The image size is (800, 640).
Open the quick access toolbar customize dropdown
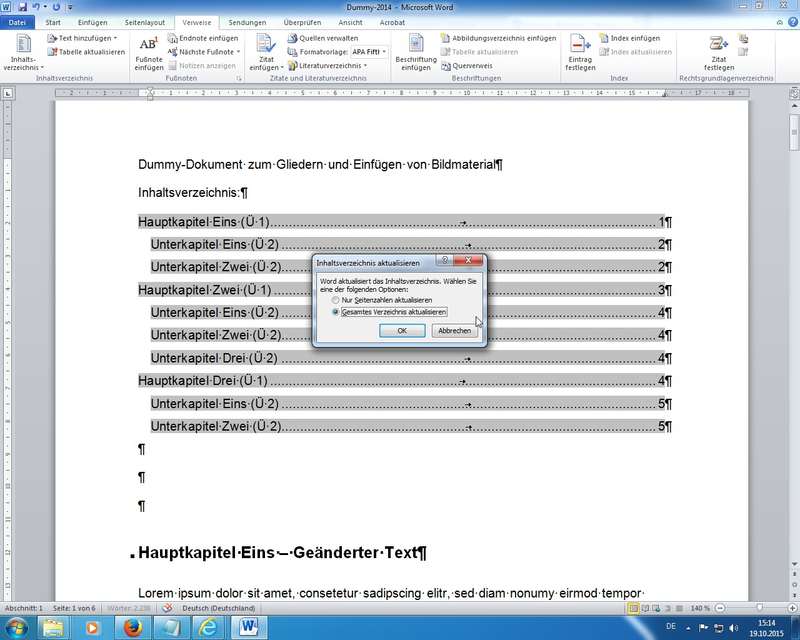(x=70, y=7)
